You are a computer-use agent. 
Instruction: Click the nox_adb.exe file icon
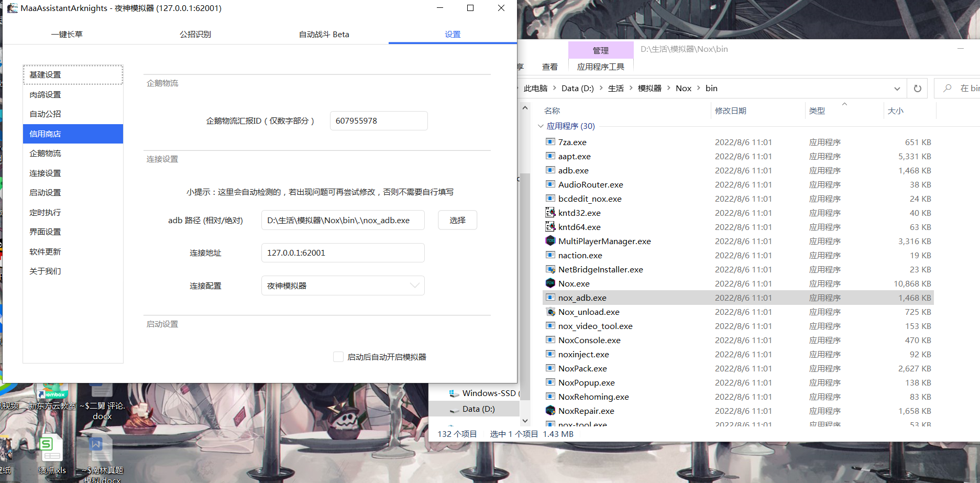(550, 298)
